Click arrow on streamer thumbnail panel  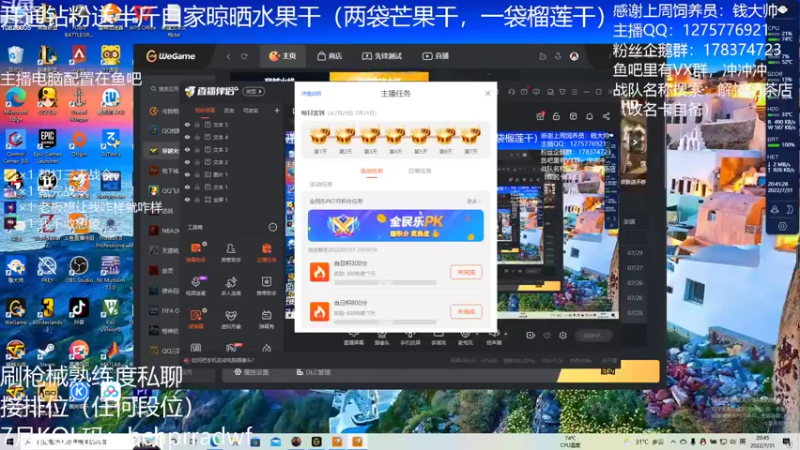(635, 142)
